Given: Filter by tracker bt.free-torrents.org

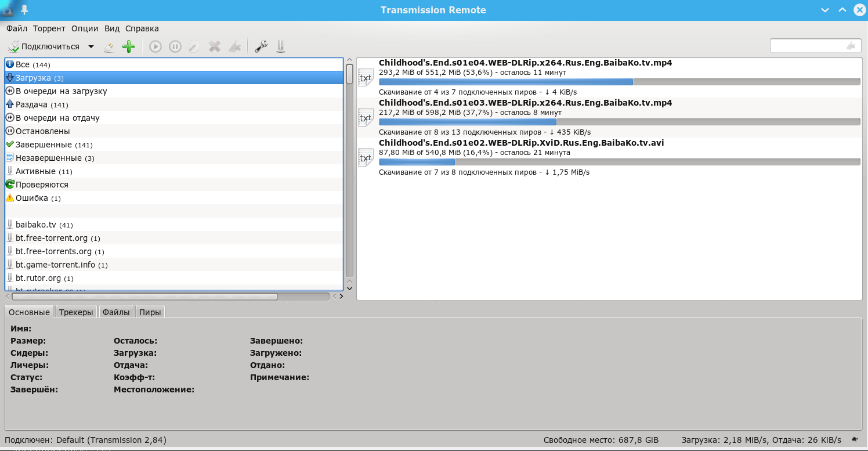Looking at the screenshot, I should (174, 251).
